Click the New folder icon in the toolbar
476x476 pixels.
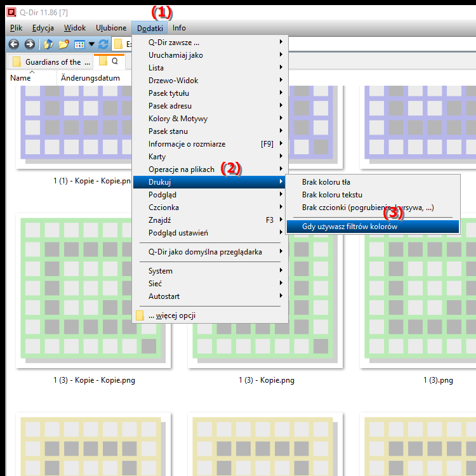coord(63,44)
